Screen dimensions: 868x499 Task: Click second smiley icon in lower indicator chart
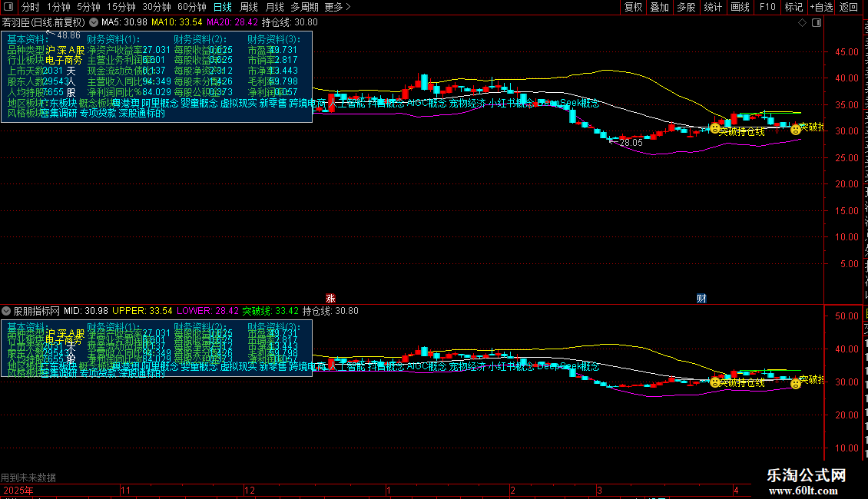(796, 383)
